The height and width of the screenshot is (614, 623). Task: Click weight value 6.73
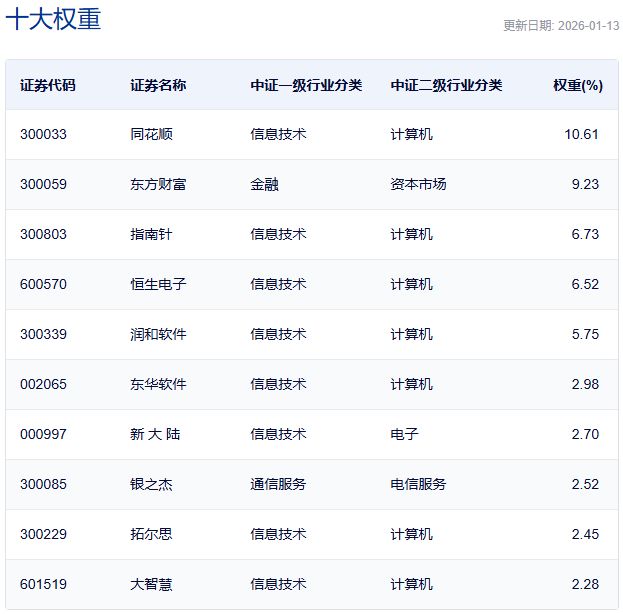585,234
